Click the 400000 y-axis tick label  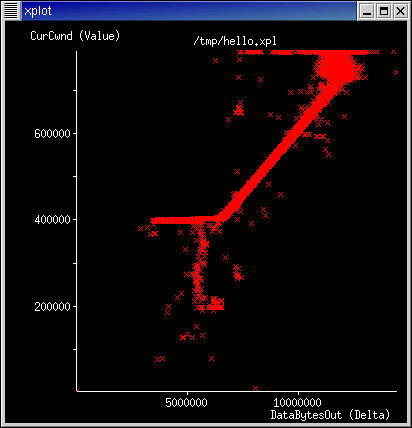point(52,220)
